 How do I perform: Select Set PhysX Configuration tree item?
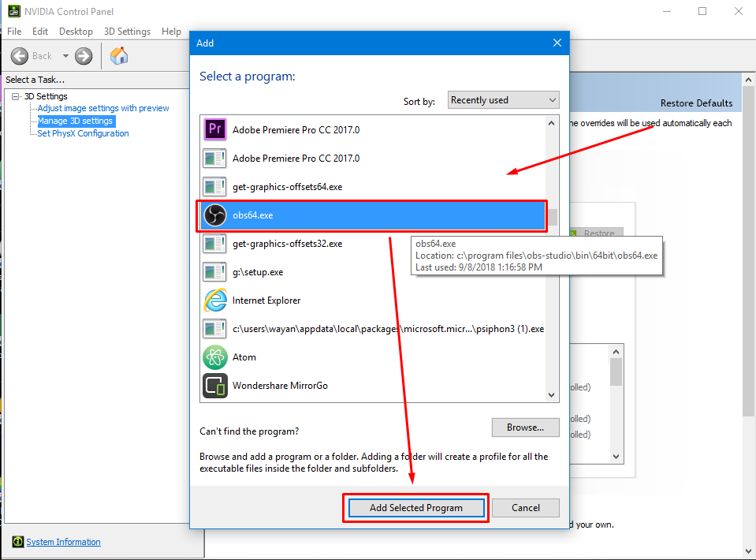(x=83, y=133)
